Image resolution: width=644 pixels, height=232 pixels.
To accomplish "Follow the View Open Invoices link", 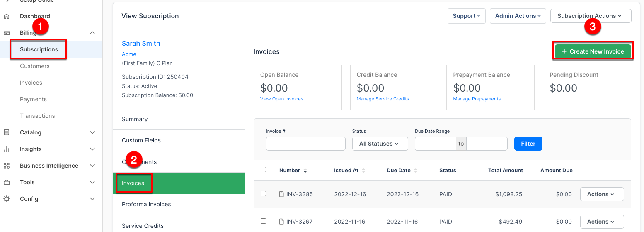I will 281,99.
